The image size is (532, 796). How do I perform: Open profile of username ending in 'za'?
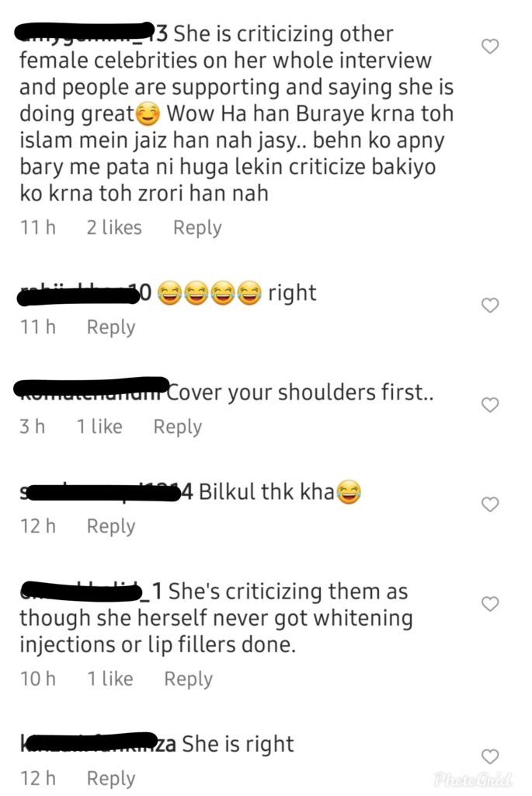tap(99, 743)
